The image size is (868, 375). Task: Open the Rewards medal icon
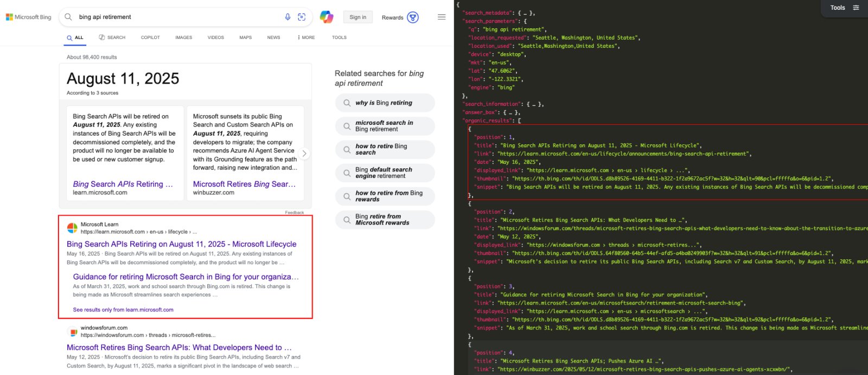(x=413, y=17)
